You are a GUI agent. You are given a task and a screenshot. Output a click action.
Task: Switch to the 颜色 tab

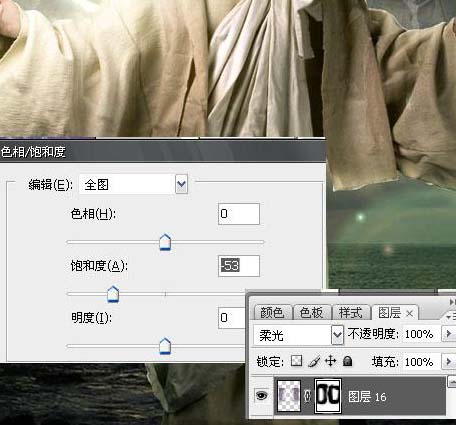(x=272, y=313)
